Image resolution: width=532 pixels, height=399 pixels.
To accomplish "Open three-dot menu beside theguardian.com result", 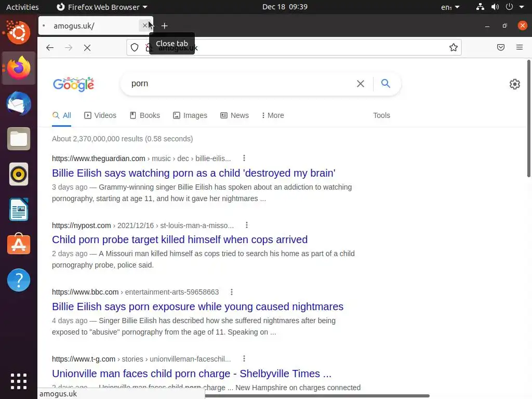I will click(244, 158).
